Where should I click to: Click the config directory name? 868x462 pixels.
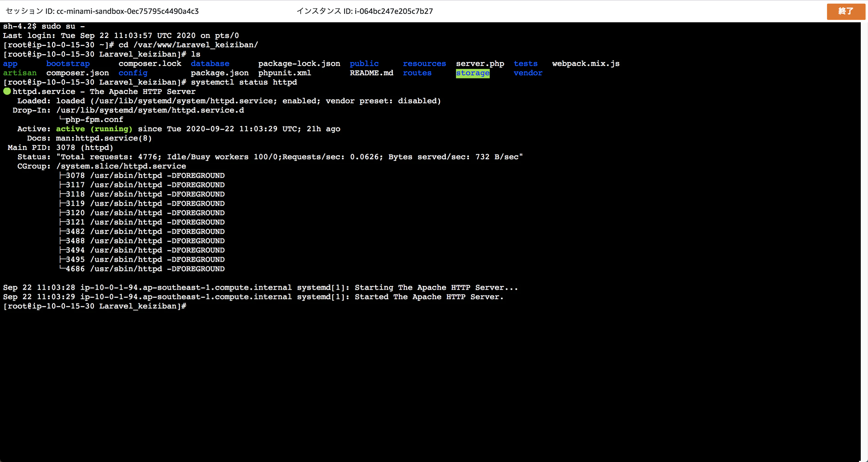point(133,73)
